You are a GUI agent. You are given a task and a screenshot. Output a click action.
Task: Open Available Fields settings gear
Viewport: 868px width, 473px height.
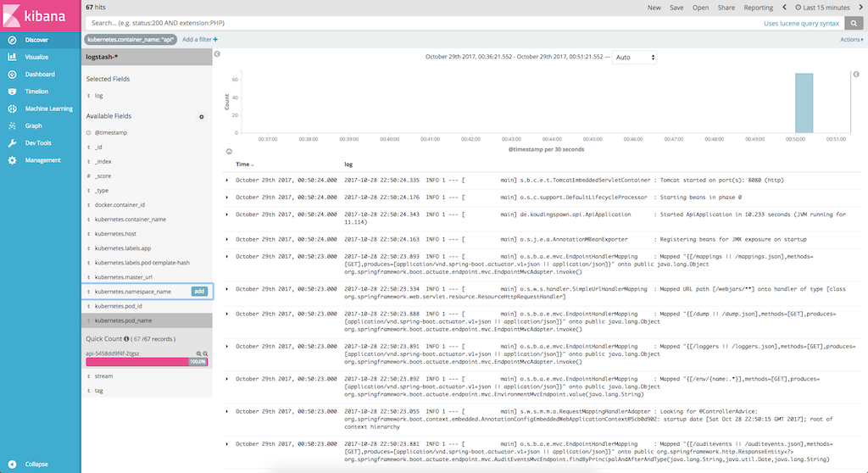[201, 116]
